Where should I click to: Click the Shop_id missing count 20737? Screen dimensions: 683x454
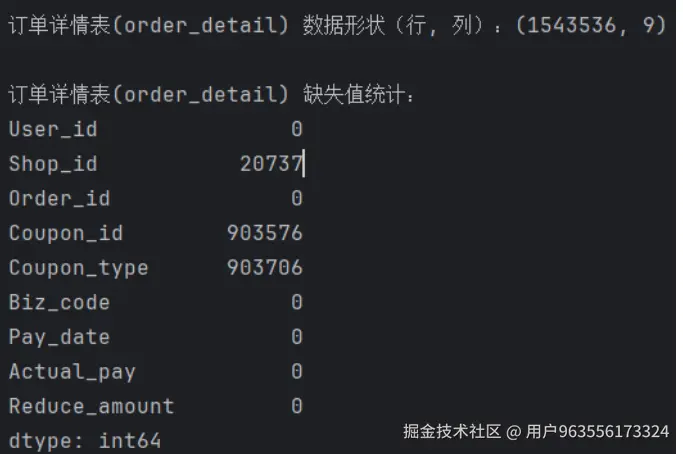click(x=271, y=163)
